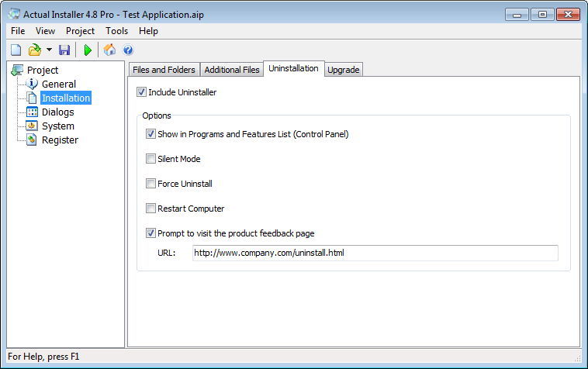Click the resize grip in status bar

(x=577, y=358)
